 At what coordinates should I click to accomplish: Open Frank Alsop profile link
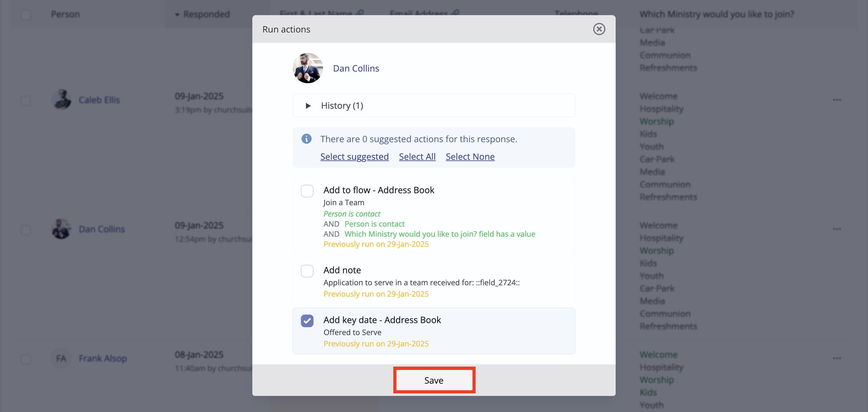(103, 358)
